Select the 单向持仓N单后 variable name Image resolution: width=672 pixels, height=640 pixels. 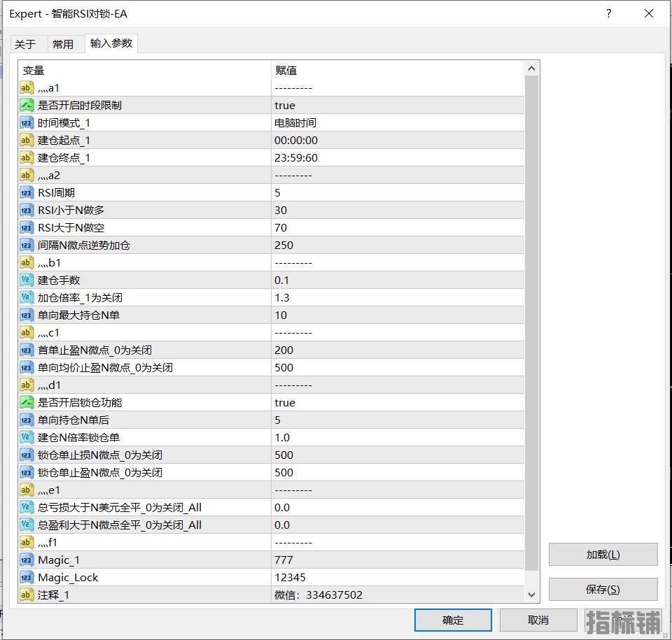[73, 420]
